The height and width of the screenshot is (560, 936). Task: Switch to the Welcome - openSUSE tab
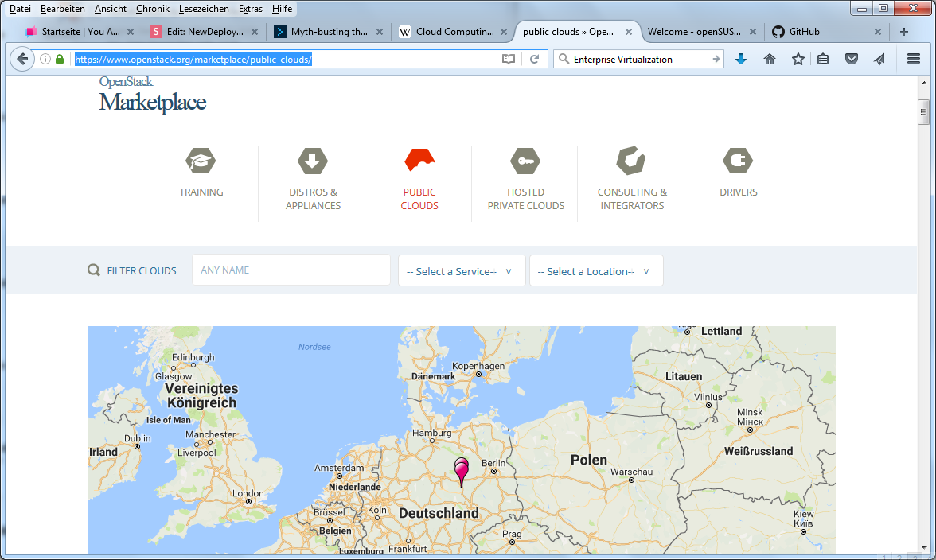694,32
